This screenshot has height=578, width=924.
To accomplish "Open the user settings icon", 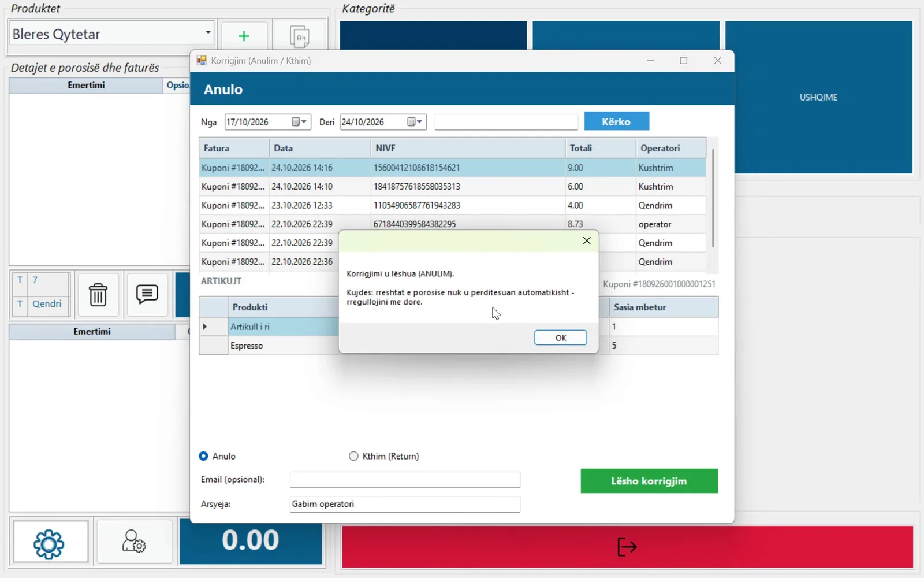I will tap(134, 542).
